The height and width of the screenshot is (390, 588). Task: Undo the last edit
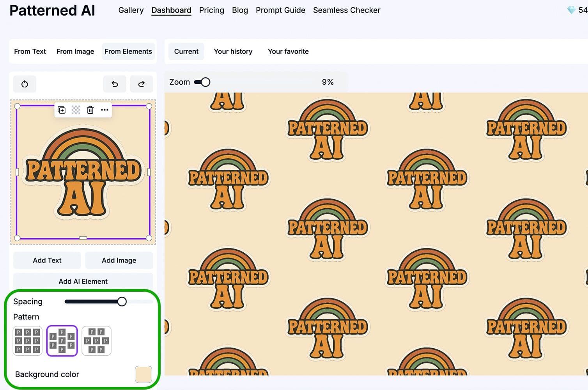[115, 84]
